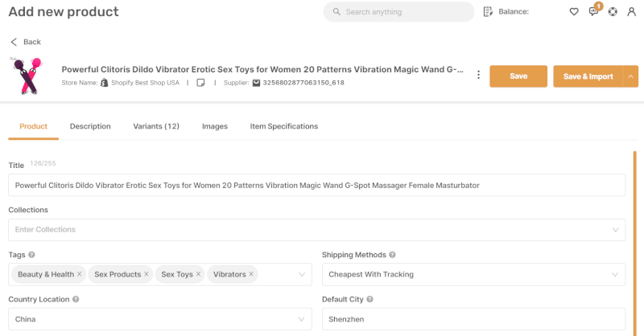Click the Save button
Screen dimensions: 644x336
pos(518,76)
